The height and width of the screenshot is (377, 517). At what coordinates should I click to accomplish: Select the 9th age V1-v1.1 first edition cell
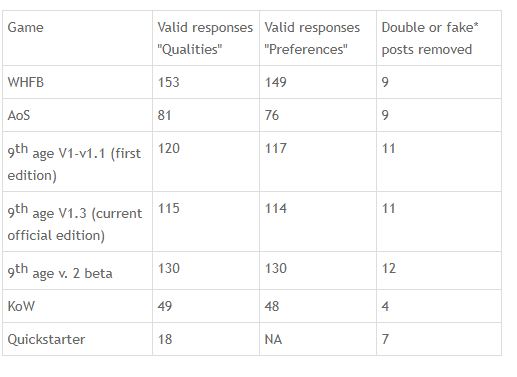click(x=77, y=162)
